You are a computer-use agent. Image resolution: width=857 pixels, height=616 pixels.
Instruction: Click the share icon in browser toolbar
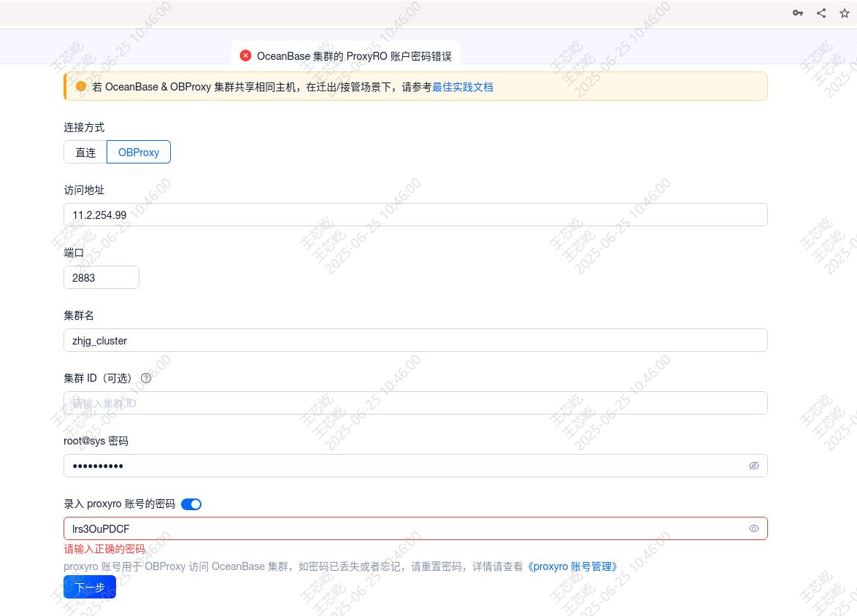(821, 13)
